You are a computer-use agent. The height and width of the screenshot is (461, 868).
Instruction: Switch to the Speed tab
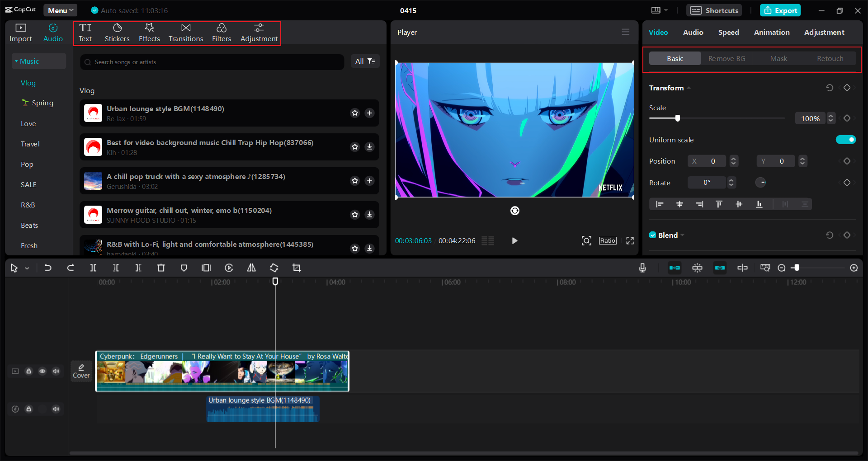[728, 33]
